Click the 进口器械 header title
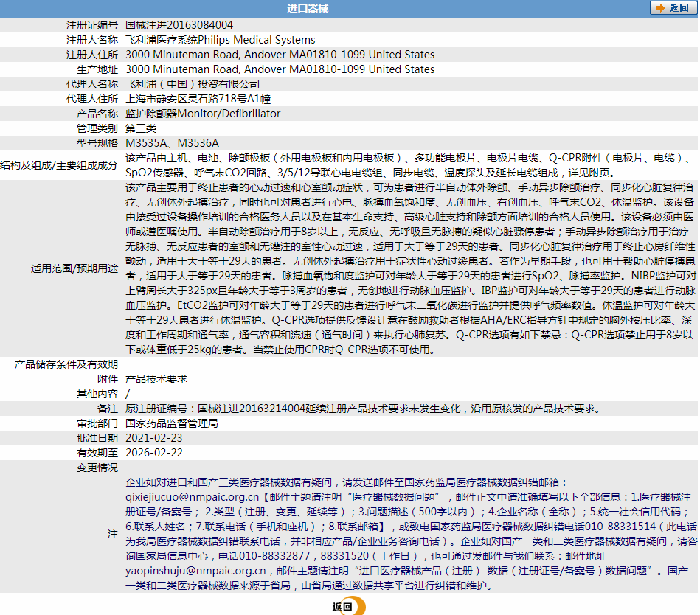The width and height of the screenshot is (700, 615). coord(308,8)
